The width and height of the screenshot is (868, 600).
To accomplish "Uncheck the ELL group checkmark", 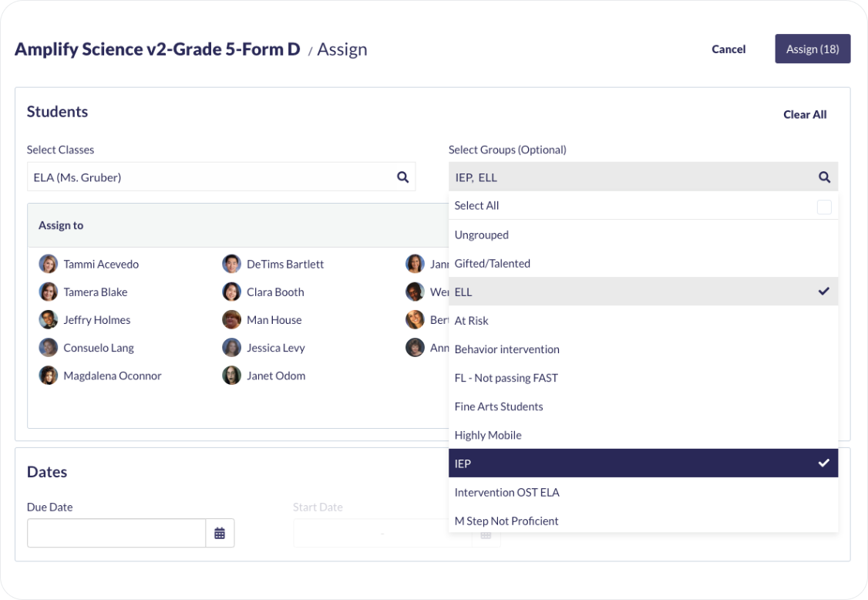I will click(824, 291).
